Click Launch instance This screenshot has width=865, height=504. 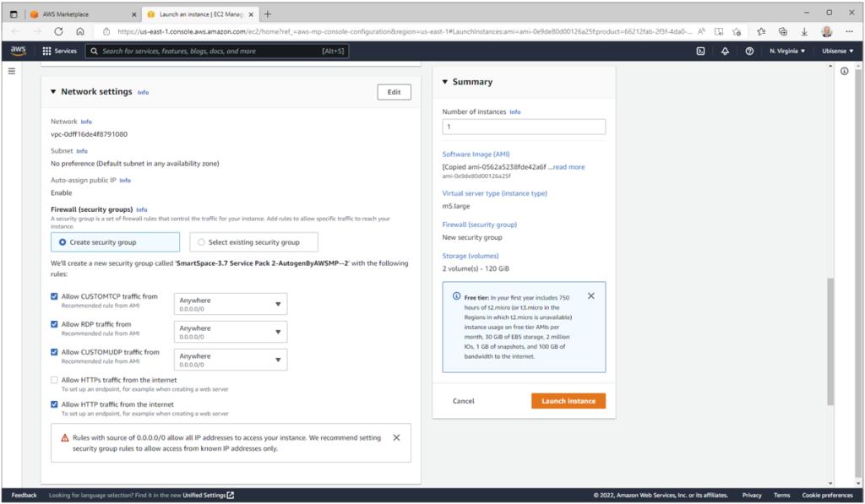coord(569,401)
